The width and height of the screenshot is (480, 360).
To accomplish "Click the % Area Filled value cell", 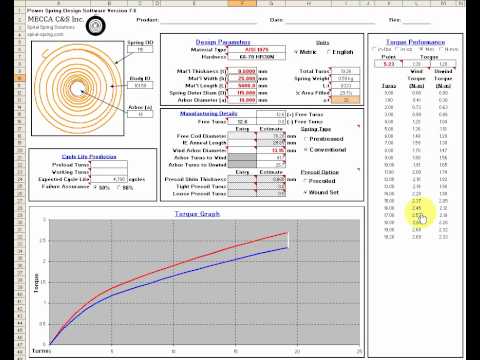I will pyautogui.click(x=346, y=93).
